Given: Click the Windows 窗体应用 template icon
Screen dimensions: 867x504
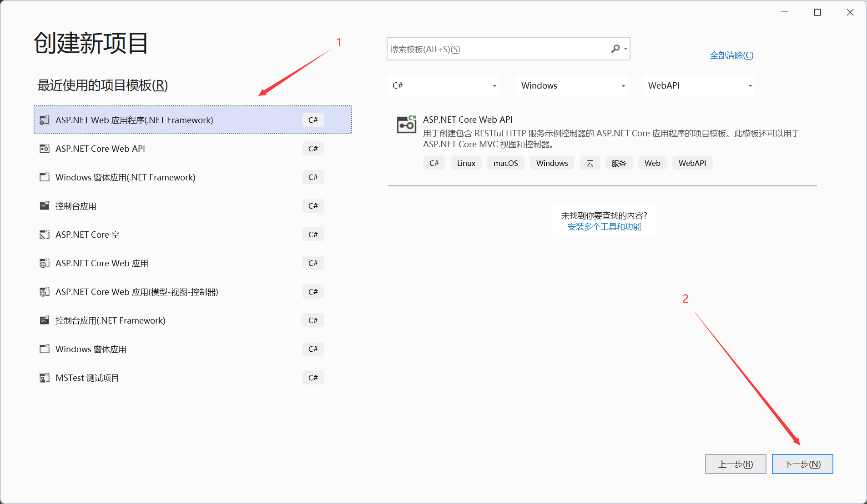Looking at the screenshot, I should click(44, 349).
